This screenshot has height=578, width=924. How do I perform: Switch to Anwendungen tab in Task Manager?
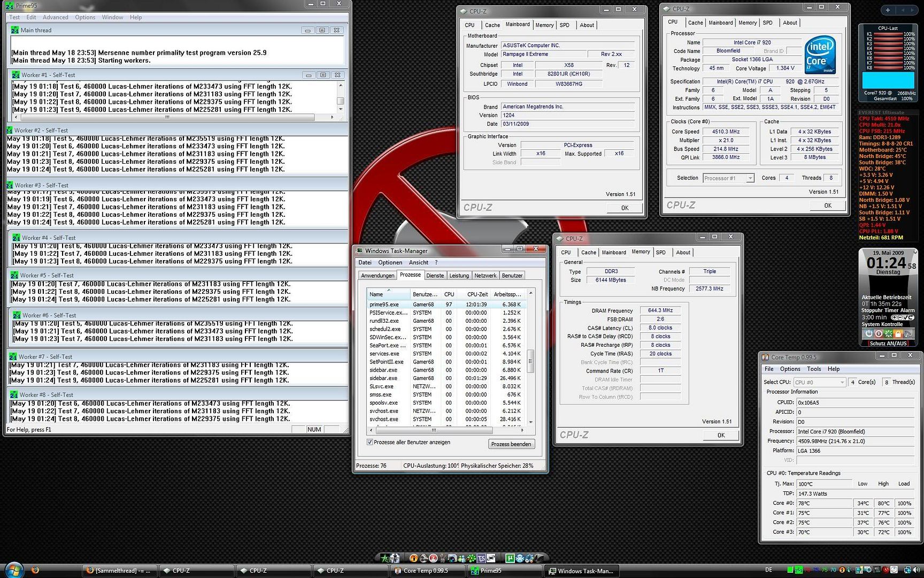[378, 276]
